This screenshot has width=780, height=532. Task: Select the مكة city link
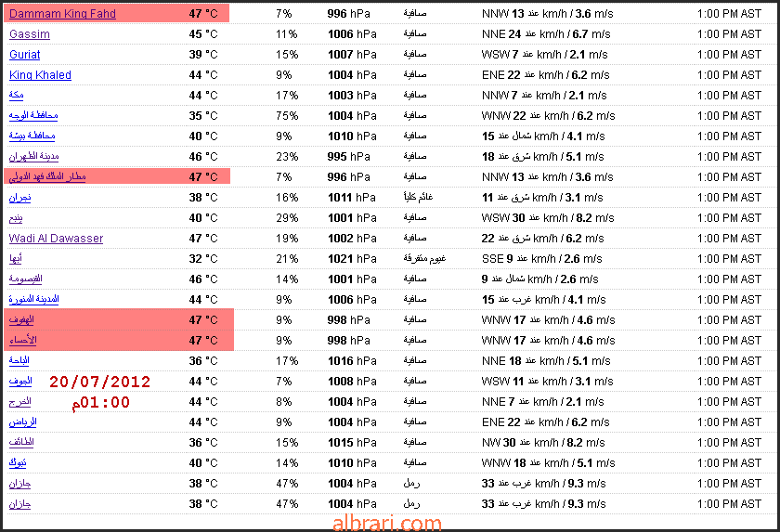(16, 95)
